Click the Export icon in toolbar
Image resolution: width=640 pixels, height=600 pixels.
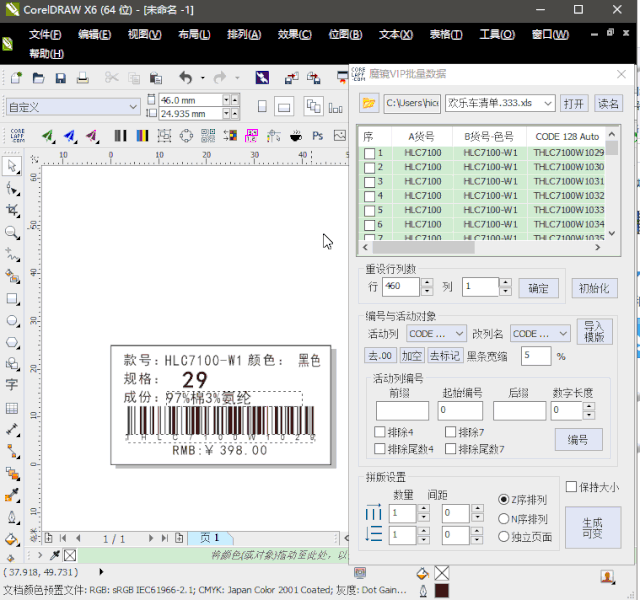click(x=313, y=78)
